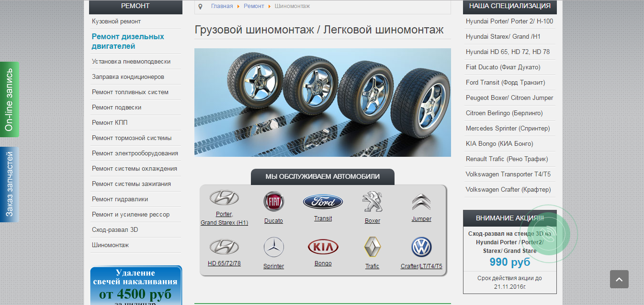The width and height of the screenshot is (644, 305).
Task: Select Ремонт системы зажигания menu item
Action: tap(136, 184)
